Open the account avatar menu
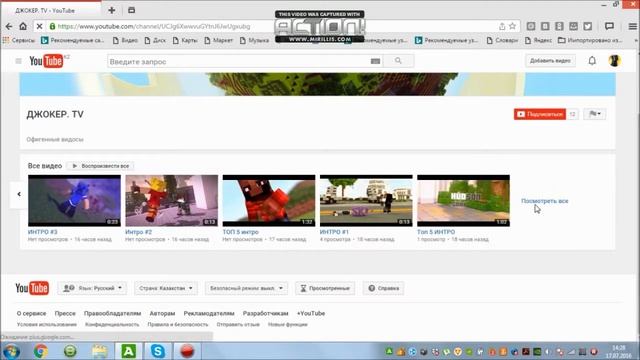 [x=615, y=61]
